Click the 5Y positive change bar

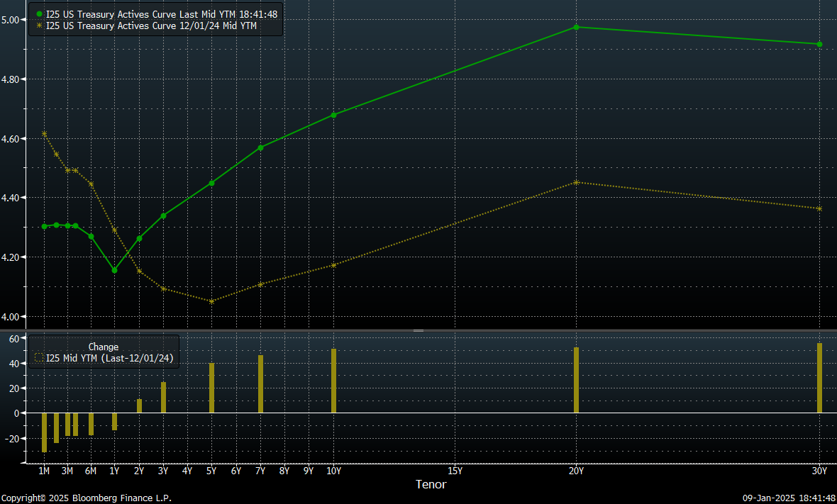(212, 388)
